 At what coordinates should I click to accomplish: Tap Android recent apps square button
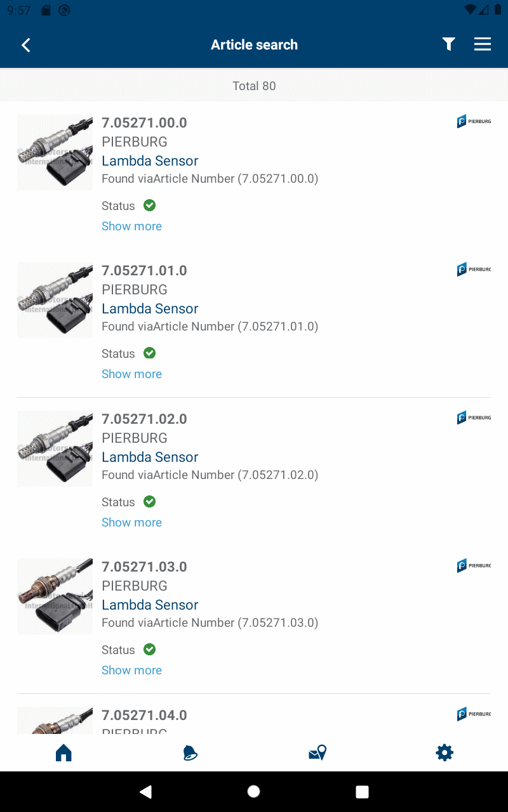pos(362,792)
